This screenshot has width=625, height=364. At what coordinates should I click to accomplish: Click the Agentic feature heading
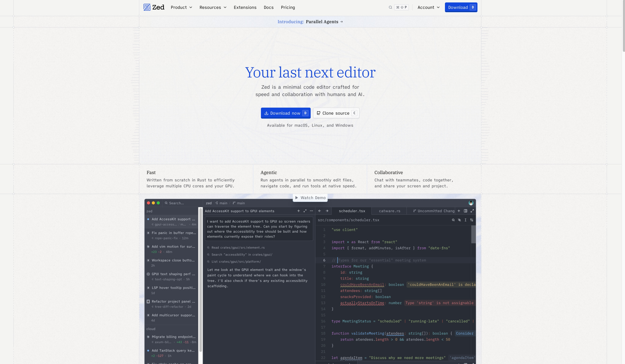tap(269, 173)
